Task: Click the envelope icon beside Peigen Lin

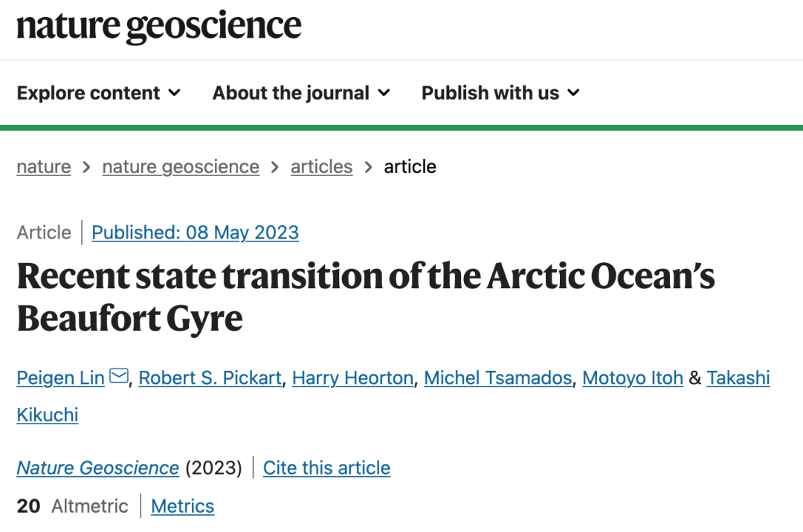Action: pos(119,375)
